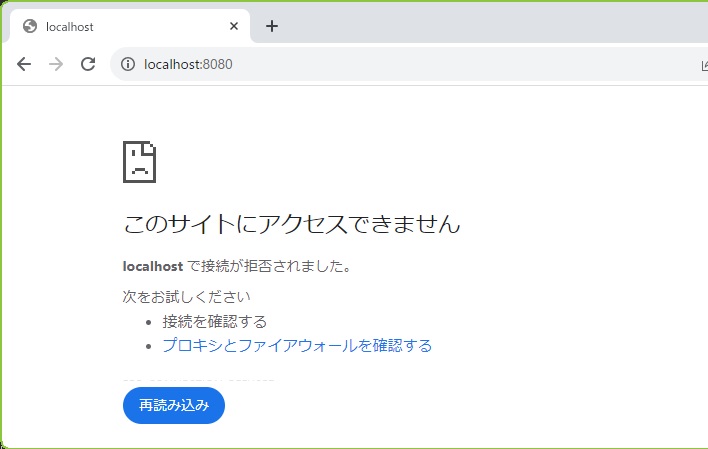Viewport: 708px width, 449px height.
Task: Click the share icon at the address bar's edge
Action: [704, 65]
